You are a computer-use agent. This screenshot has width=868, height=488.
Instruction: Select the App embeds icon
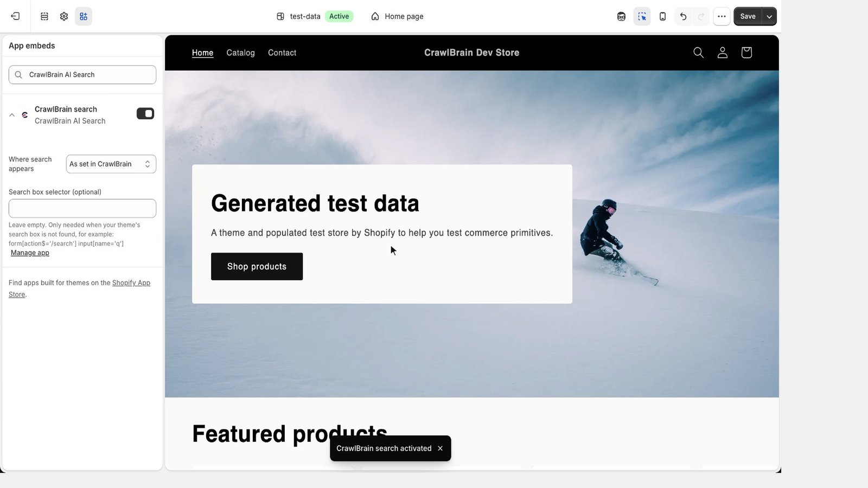[x=84, y=16]
